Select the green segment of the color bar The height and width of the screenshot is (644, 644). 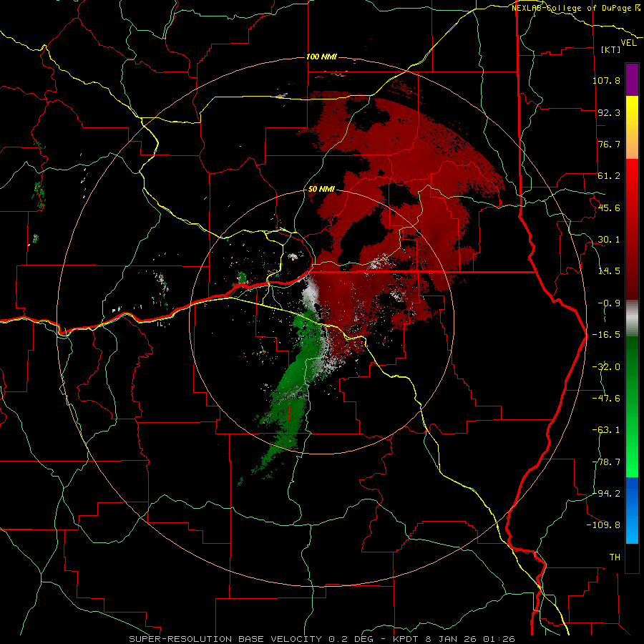coord(632,406)
